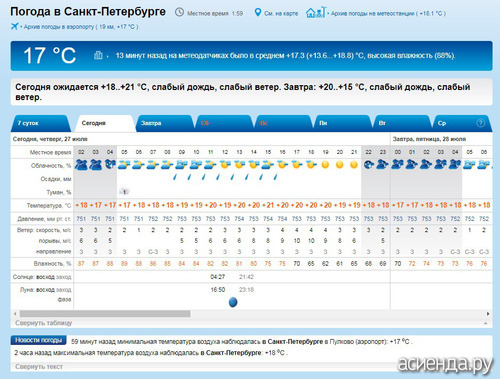Click the weather station house icon
Image resolution: width=500 pixels, height=379 pixels.
(x=315, y=12)
